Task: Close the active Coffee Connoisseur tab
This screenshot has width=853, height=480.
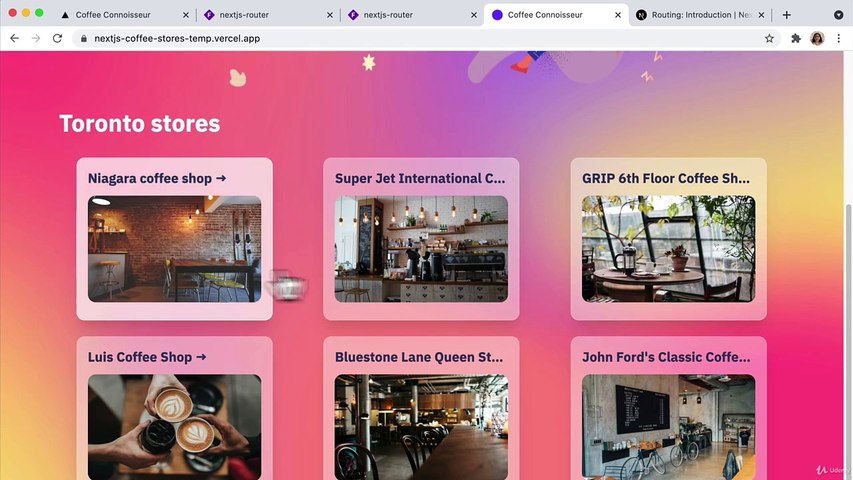Action: tap(618, 15)
